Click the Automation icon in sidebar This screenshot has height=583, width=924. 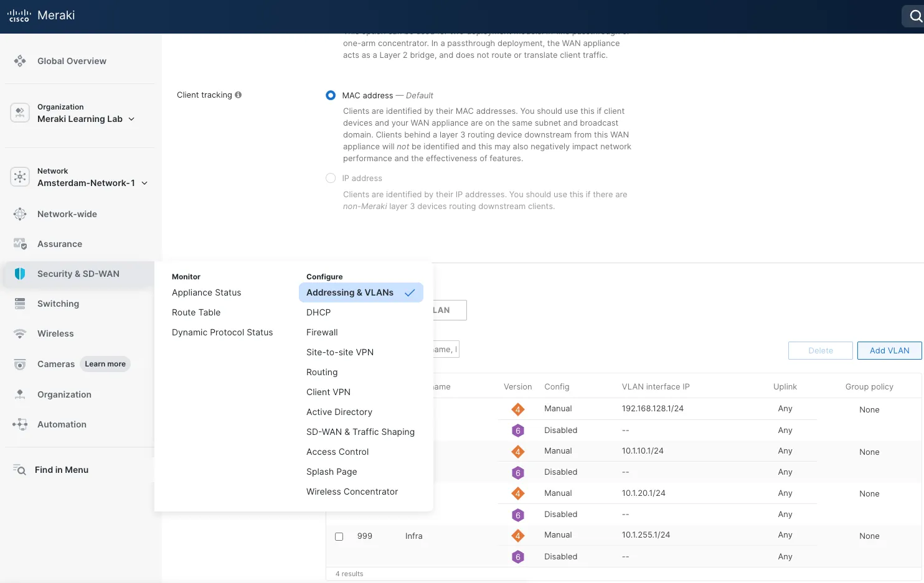(x=20, y=424)
